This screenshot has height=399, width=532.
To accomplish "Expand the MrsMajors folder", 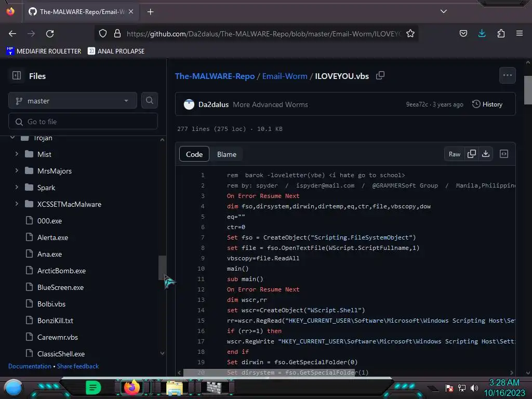I will pyautogui.click(x=16, y=170).
